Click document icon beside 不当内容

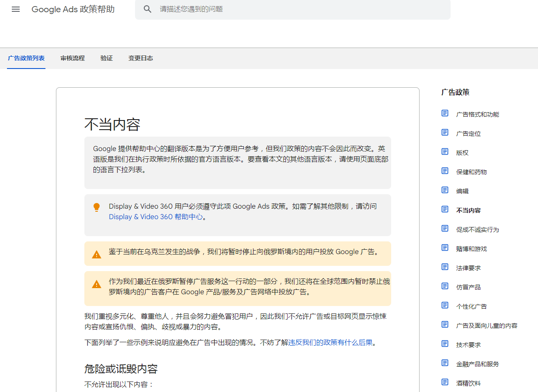(x=445, y=210)
